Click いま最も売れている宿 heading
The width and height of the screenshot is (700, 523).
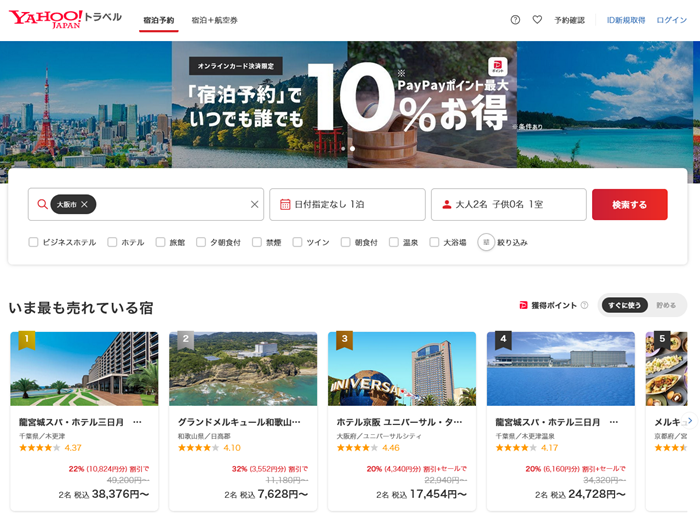click(x=81, y=307)
